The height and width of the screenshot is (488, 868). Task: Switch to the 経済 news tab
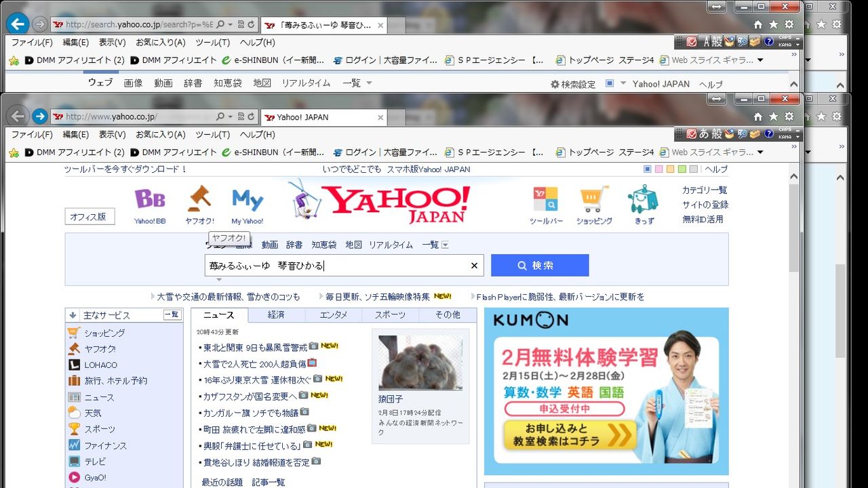[276, 314]
